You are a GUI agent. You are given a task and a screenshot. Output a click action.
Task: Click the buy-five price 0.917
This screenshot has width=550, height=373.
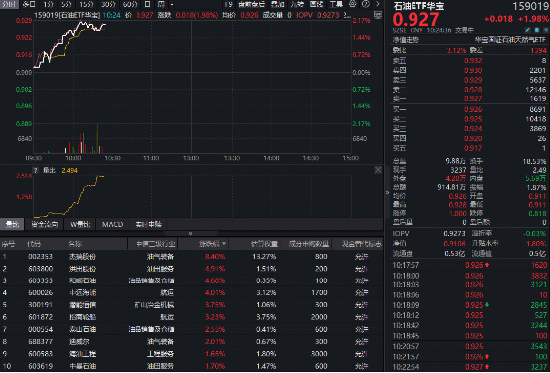473,148
